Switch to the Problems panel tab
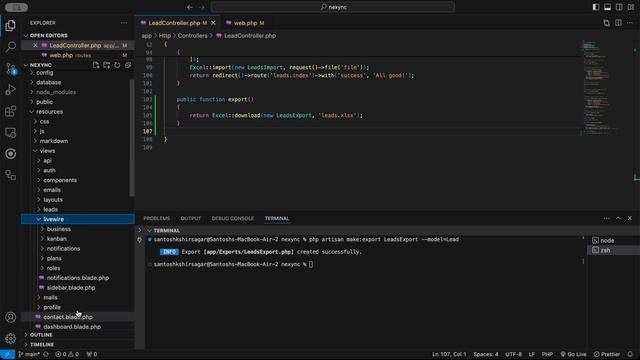The height and width of the screenshot is (360, 640). (x=157, y=218)
